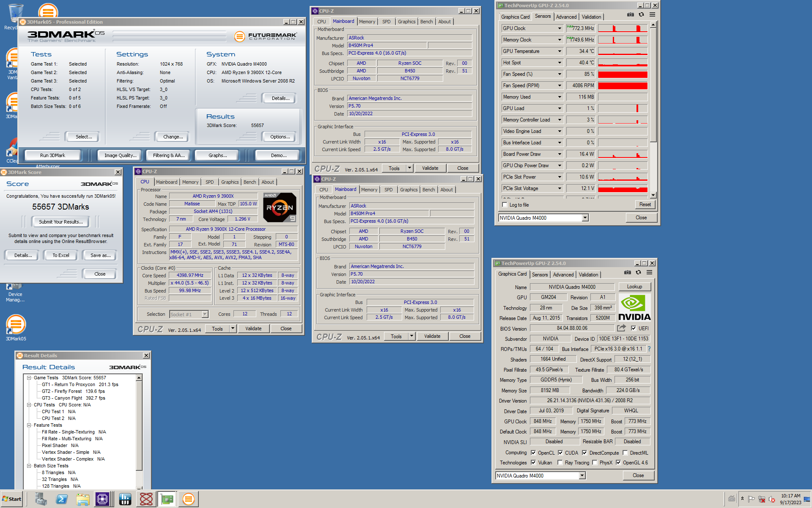
Task: Click Validate in CPU-Z CPU window
Action: point(253,329)
